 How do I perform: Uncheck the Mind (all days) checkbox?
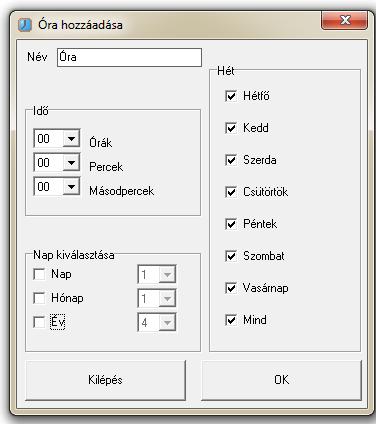(x=231, y=320)
